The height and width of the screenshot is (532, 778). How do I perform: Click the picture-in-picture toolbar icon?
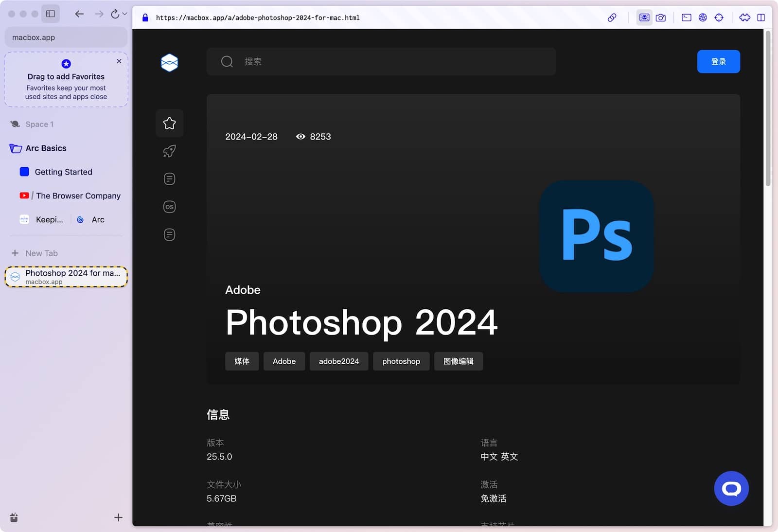(644, 18)
